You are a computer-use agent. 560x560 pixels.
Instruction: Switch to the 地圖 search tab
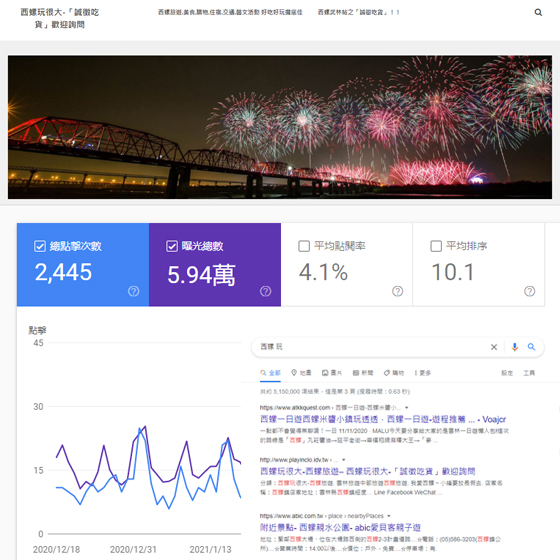301,373
